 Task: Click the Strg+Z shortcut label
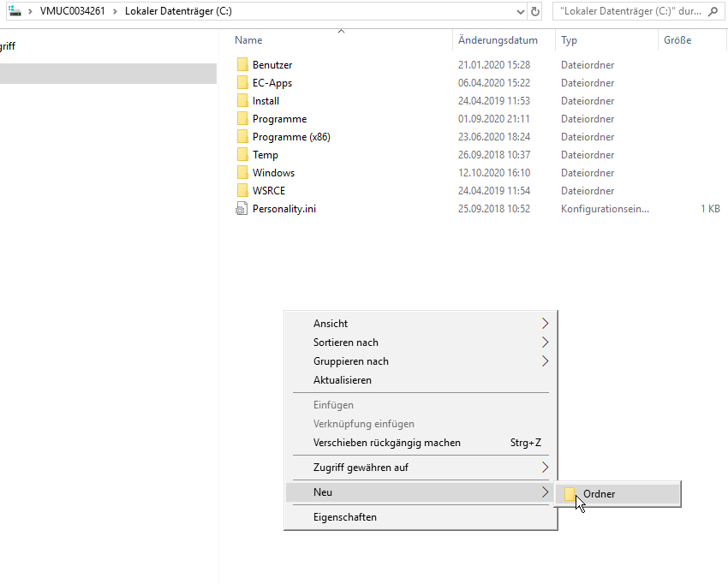526,443
